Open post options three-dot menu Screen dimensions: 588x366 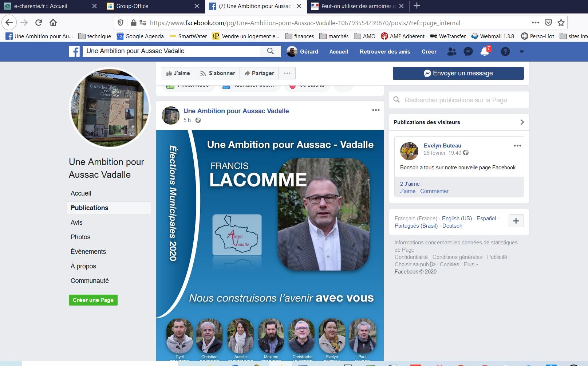(376, 110)
